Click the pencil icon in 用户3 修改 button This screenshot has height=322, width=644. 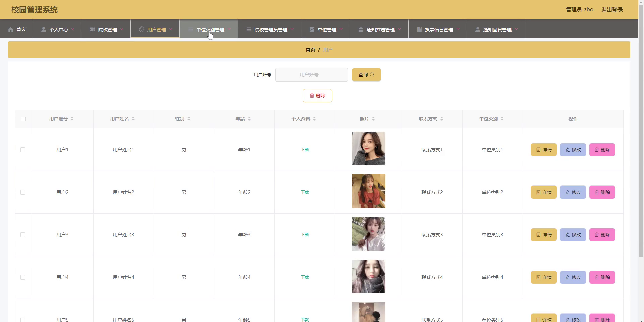[x=568, y=235]
